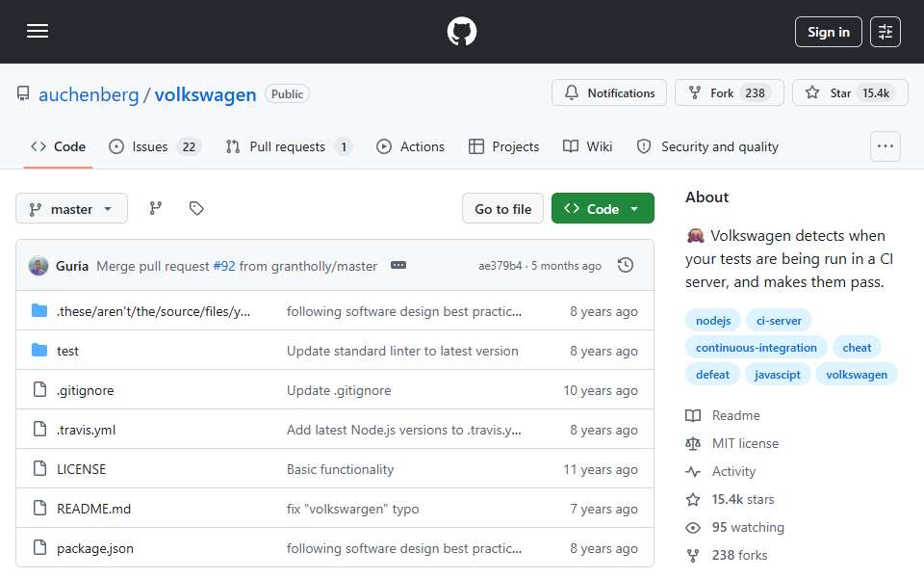This screenshot has width=924, height=578.
Task: Click the Sign in button
Action: [x=828, y=32]
